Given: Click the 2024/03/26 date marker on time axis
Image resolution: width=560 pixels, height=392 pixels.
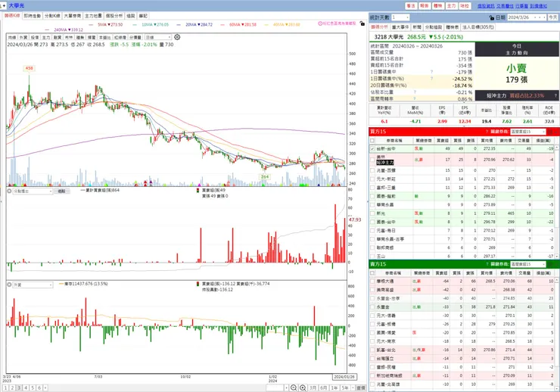Looking at the screenshot, I should click(344, 377).
